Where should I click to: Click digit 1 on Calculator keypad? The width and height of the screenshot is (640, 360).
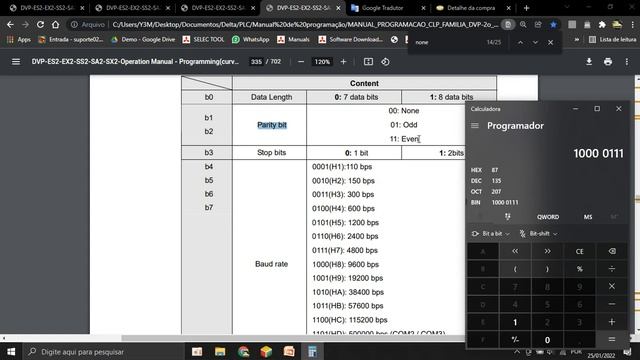(515, 322)
